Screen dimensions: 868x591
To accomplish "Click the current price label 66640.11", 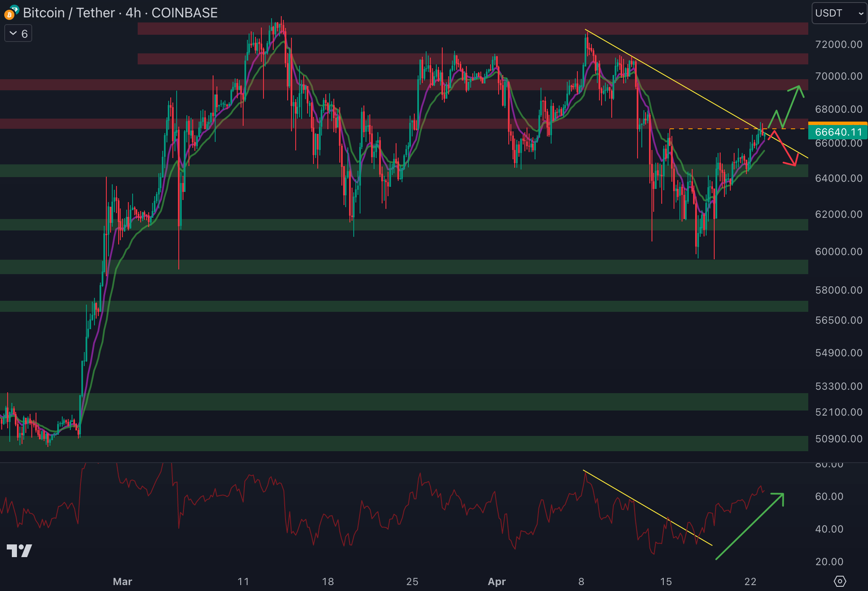I will (x=837, y=132).
